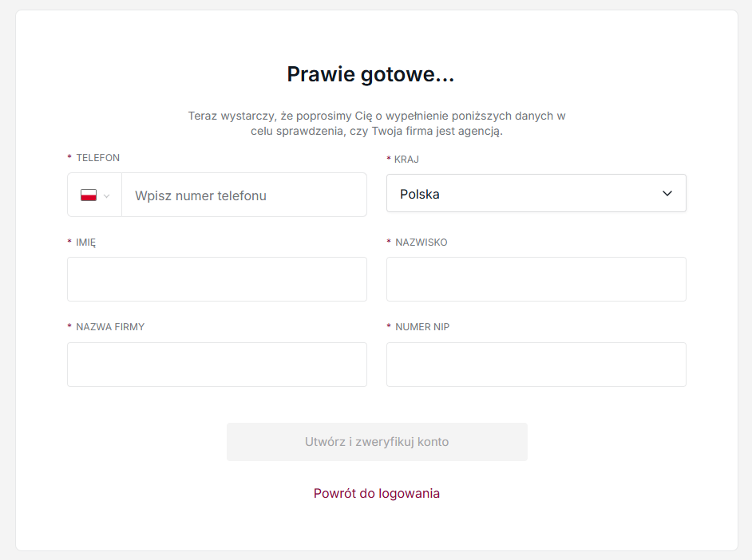752x560 pixels.
Task: Expand the phone country code chevron
Action: point(107,195)
